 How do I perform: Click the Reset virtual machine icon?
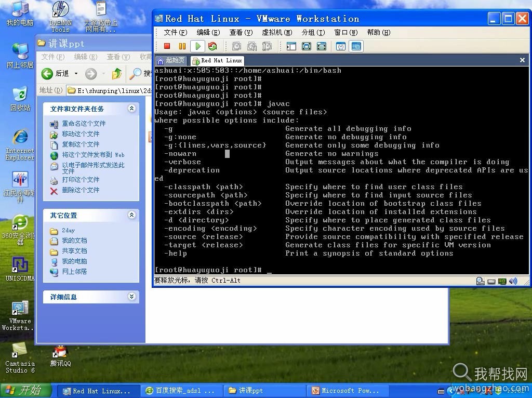(212, 46)
